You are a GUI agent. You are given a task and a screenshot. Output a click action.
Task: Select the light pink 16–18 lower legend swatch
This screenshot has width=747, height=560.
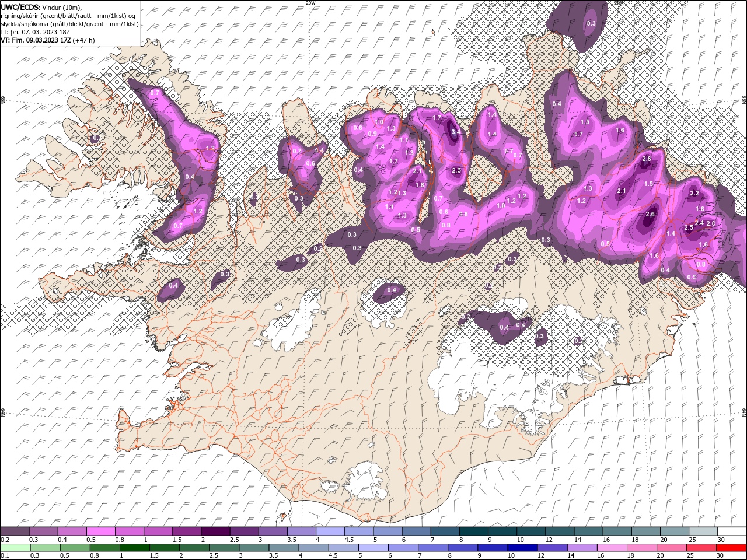click(612, 548)
